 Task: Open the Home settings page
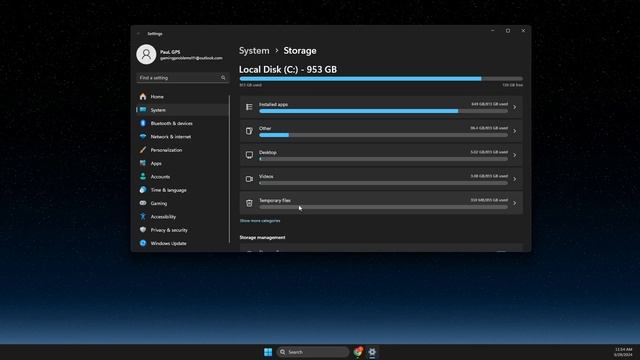(182, 97)
